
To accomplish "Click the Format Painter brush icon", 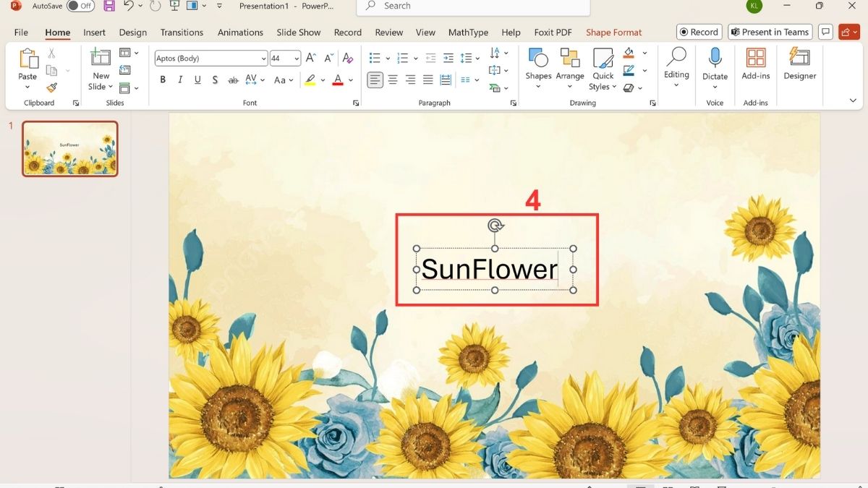I will point(51,87).
